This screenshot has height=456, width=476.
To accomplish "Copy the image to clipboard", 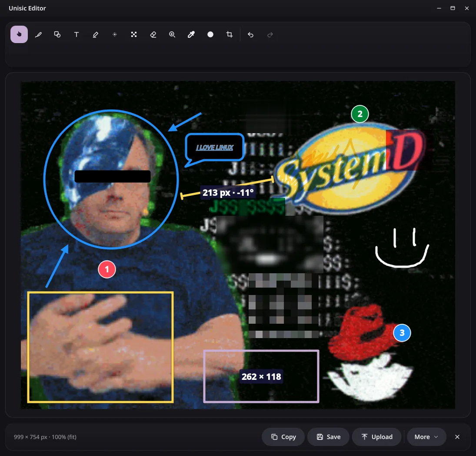I will (283, 437).
